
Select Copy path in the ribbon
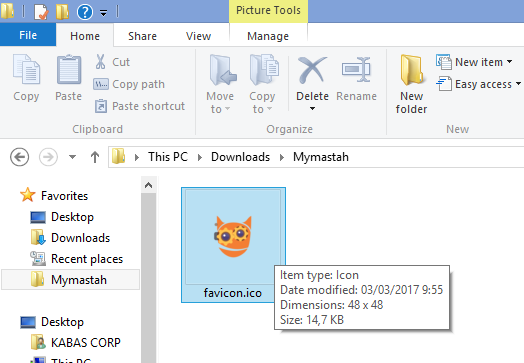pos(129,84)
